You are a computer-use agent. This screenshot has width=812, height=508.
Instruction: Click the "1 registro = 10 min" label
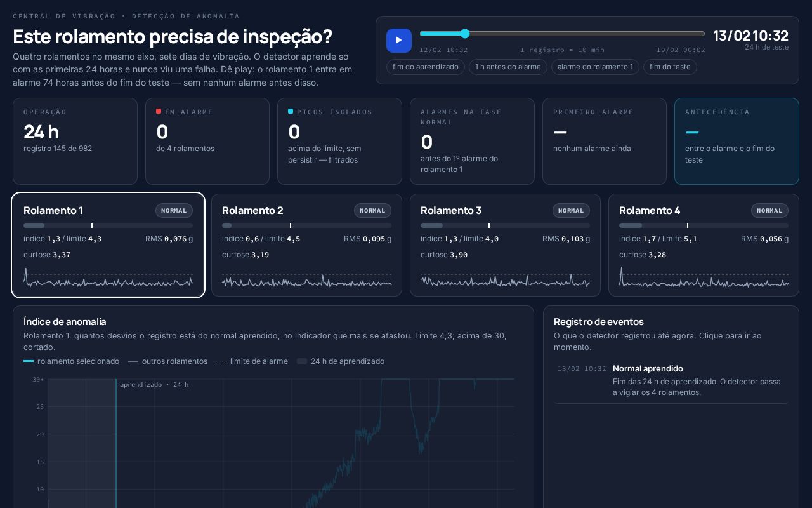(562, 50)
